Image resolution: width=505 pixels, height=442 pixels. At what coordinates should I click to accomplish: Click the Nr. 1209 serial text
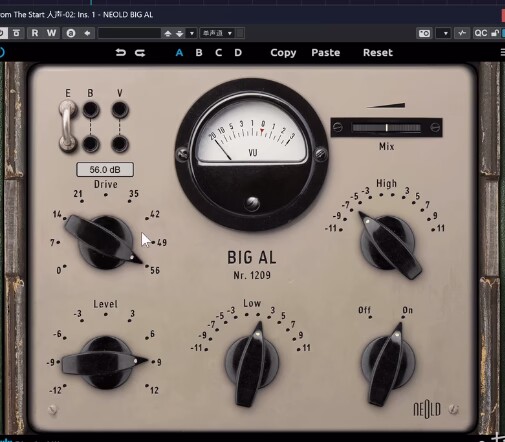(252, 275)
